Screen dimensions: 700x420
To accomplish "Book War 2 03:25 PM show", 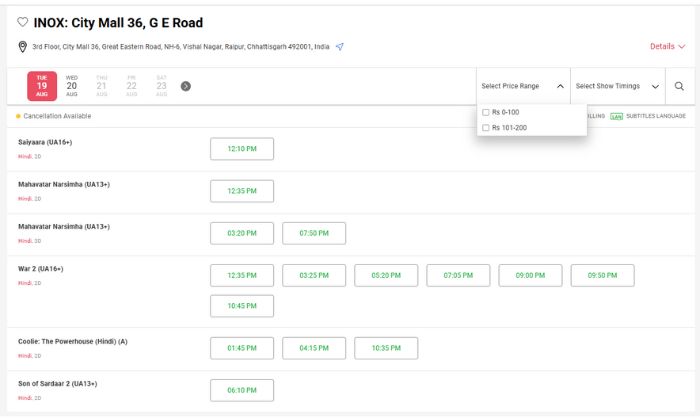I will [314, 275].
